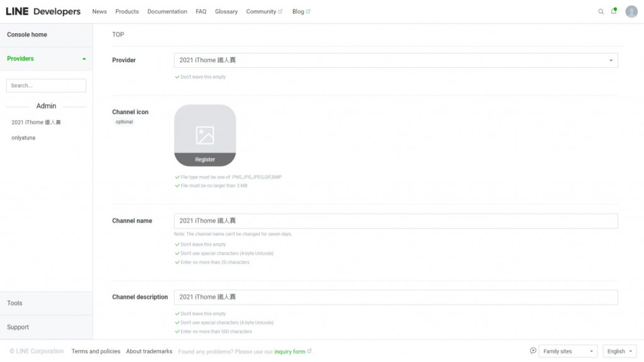This screenshot has height=362, width=644.
Task: Open the notifications bell icon
Action: click(614, 11)
